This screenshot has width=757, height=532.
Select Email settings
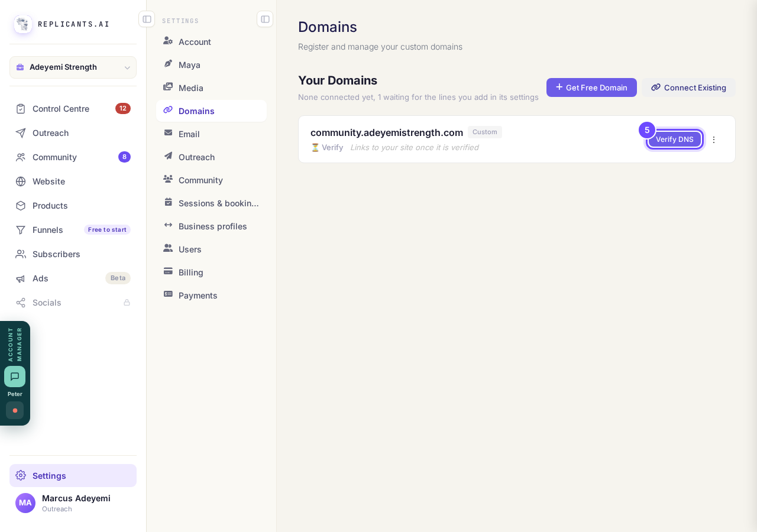tap(211, 134)
